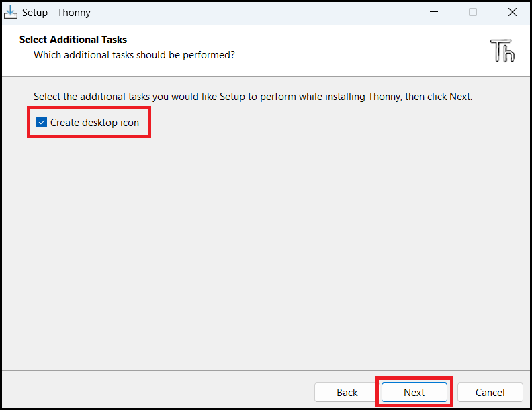532x410 pixels.
Task: Click the "Setup - Thonny" title bar text
Action: coord(56,13)
